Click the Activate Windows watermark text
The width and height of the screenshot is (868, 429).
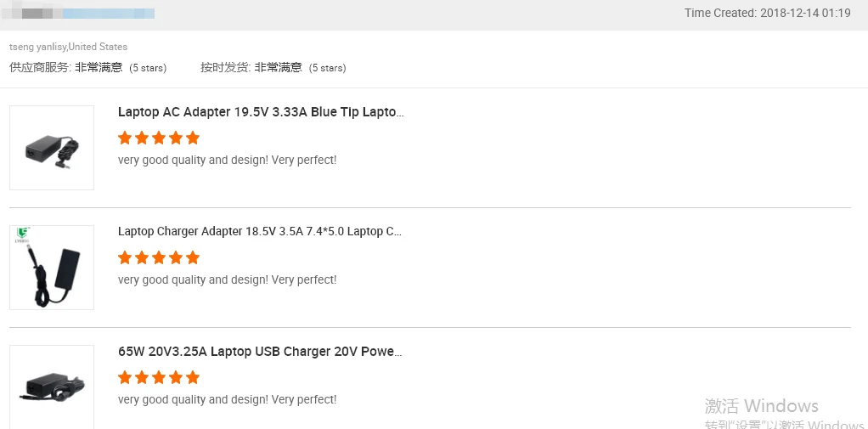coord(762,406)
